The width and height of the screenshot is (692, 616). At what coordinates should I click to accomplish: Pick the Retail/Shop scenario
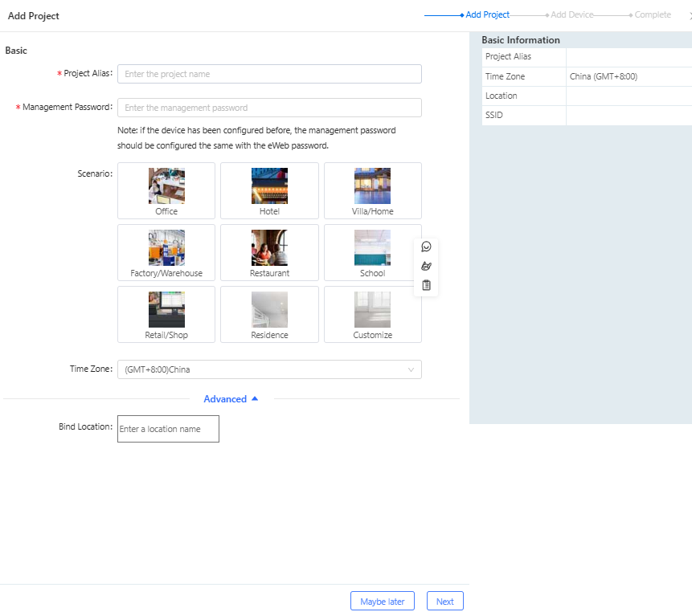click(166, 314)
